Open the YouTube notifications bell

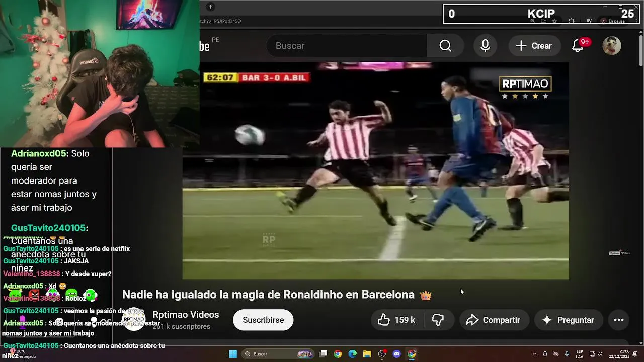click(x=578, y=46)
